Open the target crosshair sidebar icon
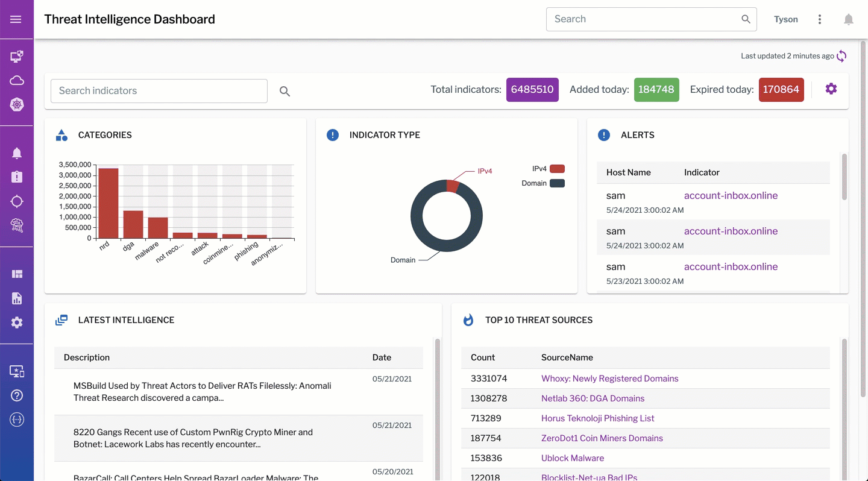 (17, 201)
